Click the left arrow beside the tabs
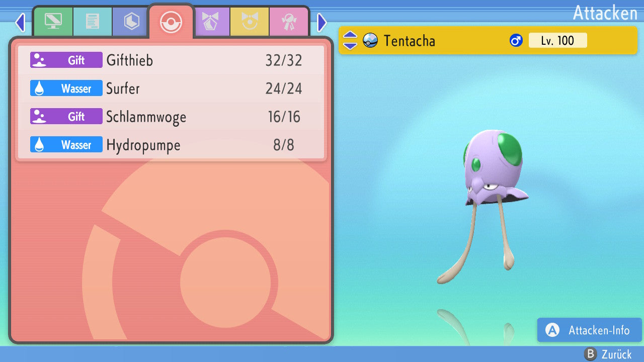Screen dimensions: 644x362 (x=20, y=22)
